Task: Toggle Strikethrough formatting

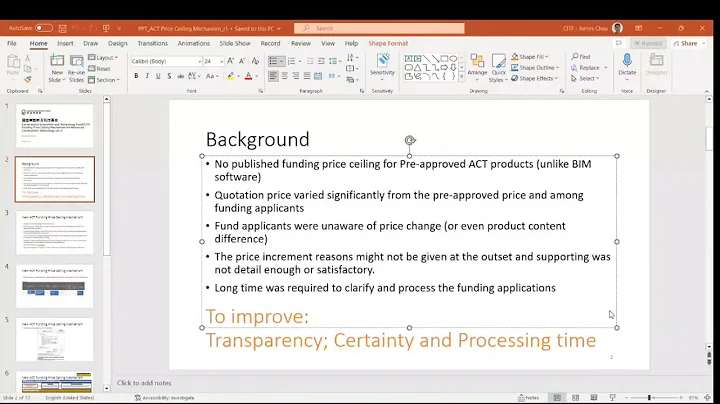Action: pos(180,76)
